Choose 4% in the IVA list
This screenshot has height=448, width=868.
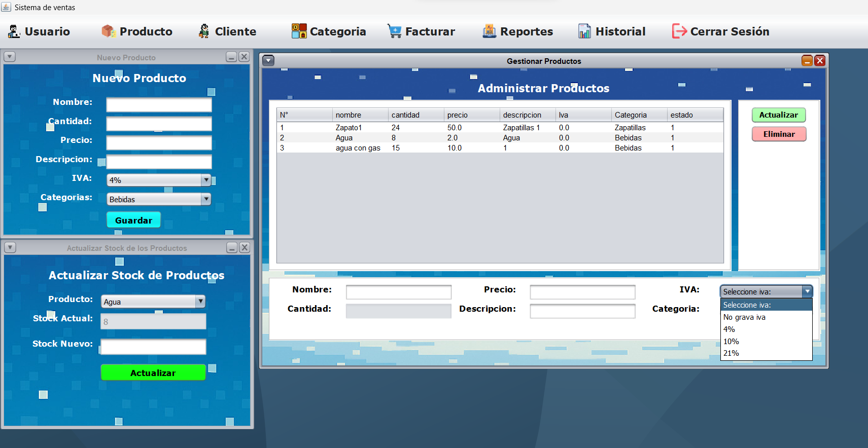tap(767, 329)
